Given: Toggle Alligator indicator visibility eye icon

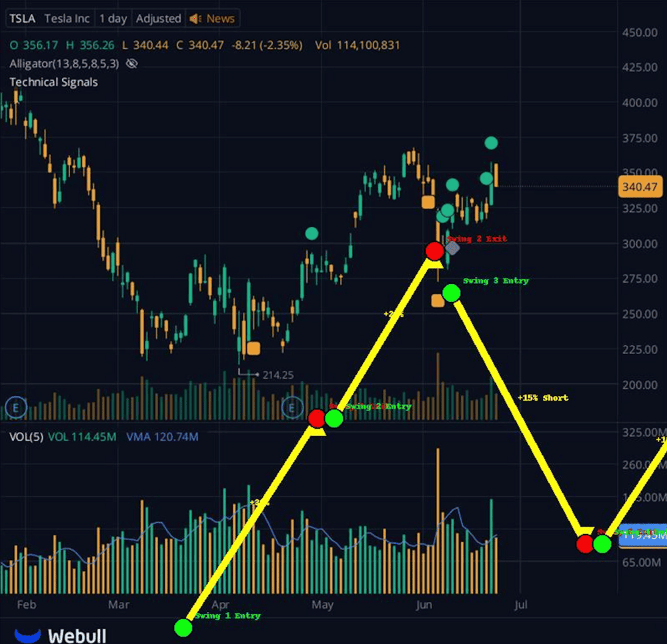Looking at the screenshot, I should point(132,64).
